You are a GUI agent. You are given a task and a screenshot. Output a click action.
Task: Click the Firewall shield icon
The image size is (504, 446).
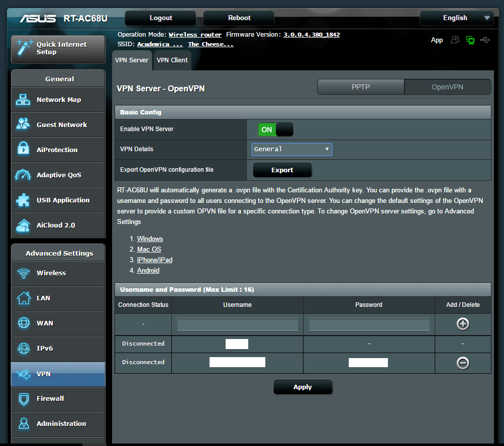[x=24, y=399]
